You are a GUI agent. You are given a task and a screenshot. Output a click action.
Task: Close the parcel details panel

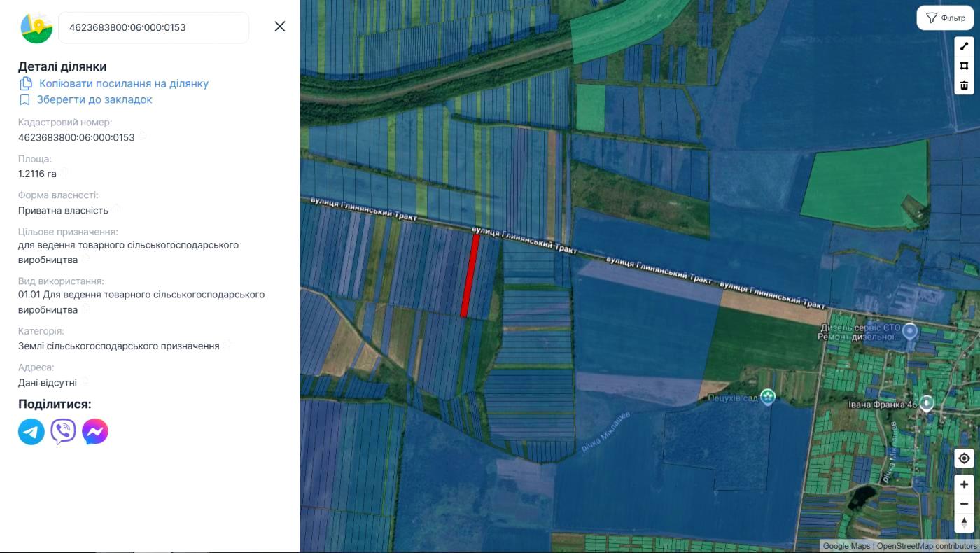pyautogui.click(x=279, y=27)
